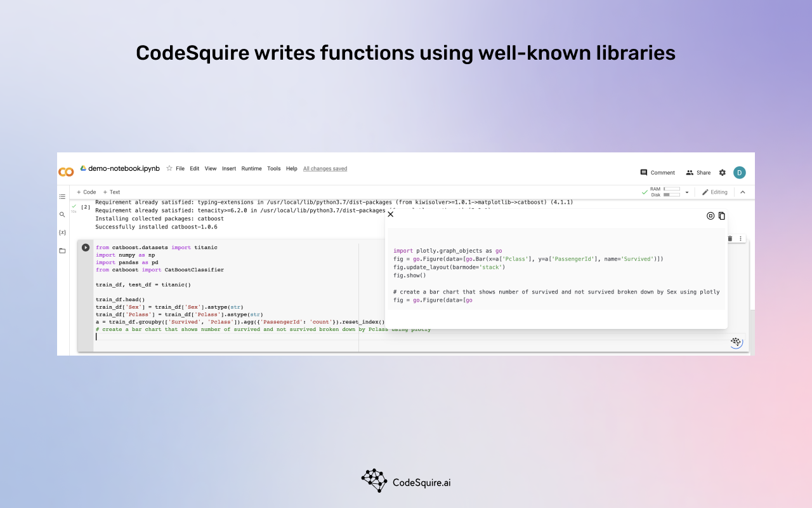Expand the RAM/Disk connection dropdown arrow
Screen dimensions: 812x508
click(x=686, y=192)
